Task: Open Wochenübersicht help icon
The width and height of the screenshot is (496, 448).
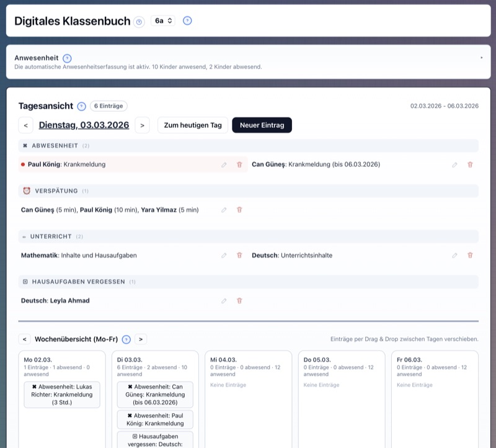Action: tap(126, 339)
